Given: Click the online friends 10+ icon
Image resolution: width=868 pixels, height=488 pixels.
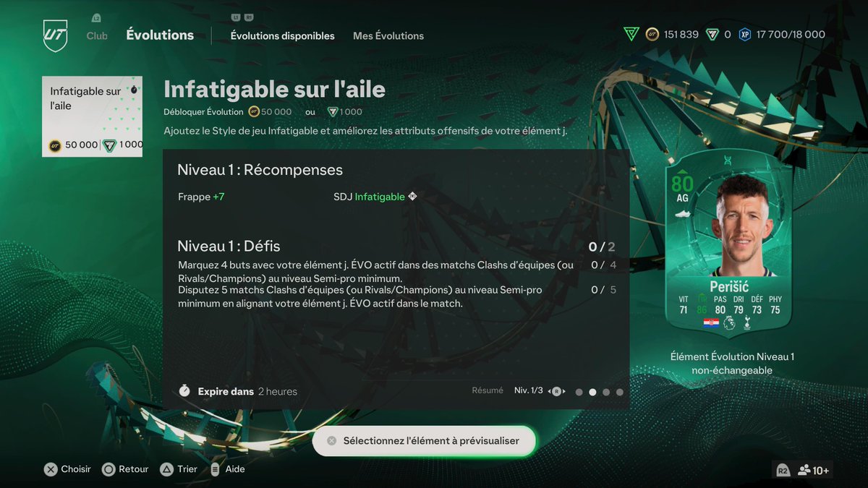Looking at the screenshot, I should (813, 471).
